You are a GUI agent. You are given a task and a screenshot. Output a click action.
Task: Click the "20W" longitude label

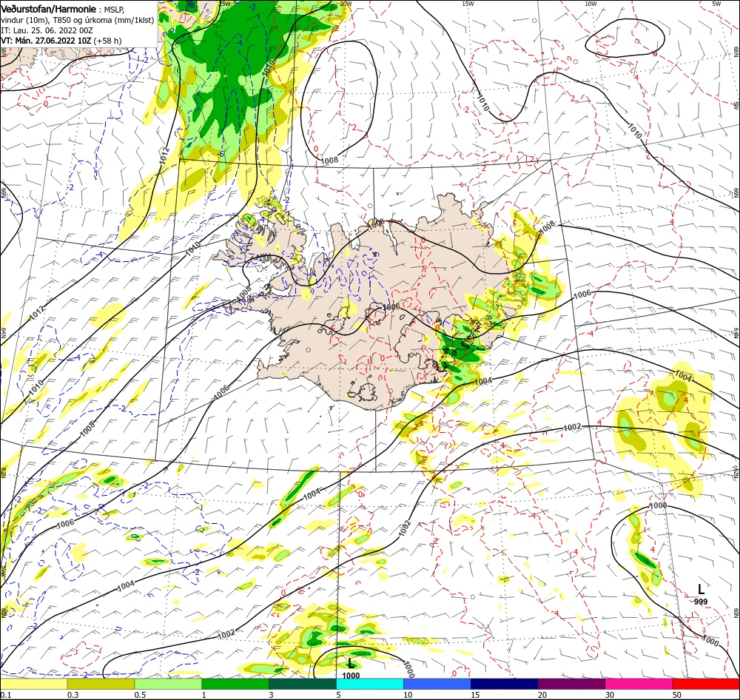point(346,3)
